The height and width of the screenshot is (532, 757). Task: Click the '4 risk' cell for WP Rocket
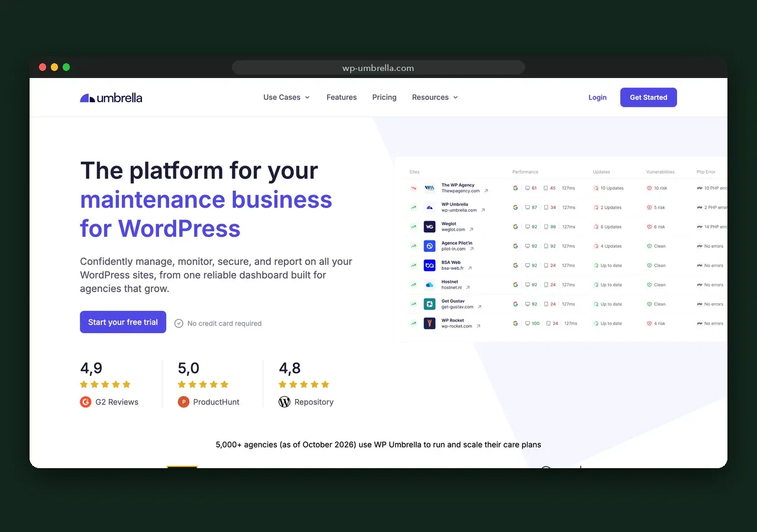point(656,323)
